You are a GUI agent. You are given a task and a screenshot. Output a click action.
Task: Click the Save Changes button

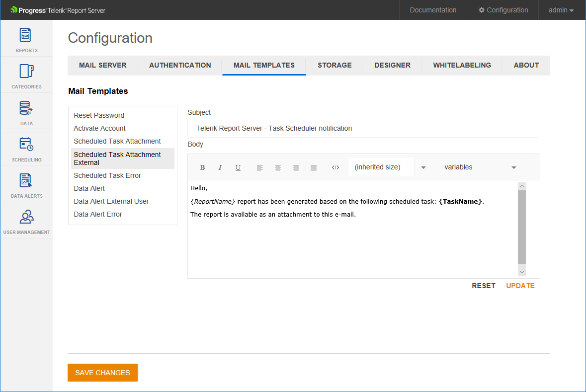click(x=102, y=373)
